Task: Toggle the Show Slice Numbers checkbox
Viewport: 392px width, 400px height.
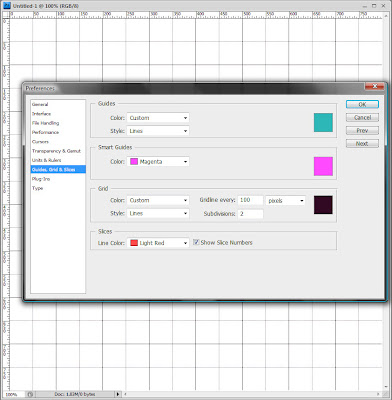Action: click(x=196, y=242)
